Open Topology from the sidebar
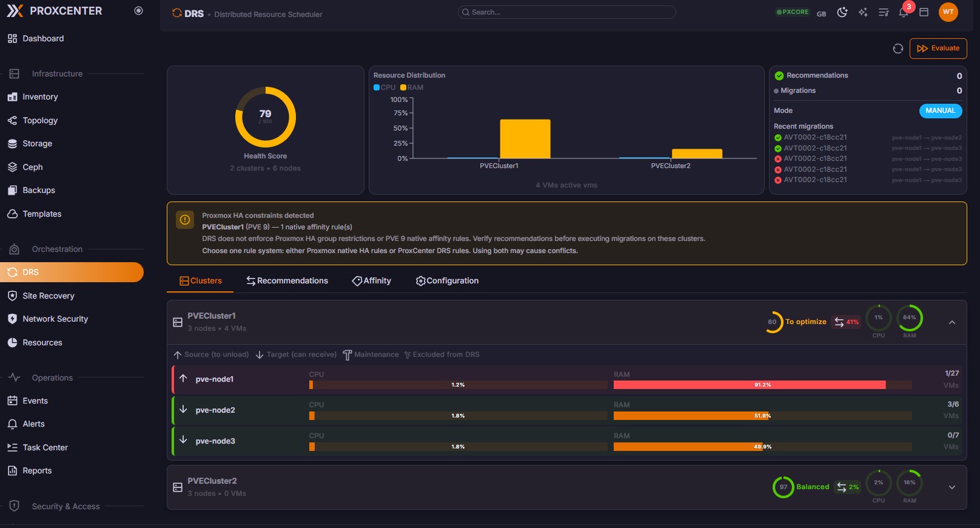The height and width of the screenshot is (528, 980). tap(40, 120)
